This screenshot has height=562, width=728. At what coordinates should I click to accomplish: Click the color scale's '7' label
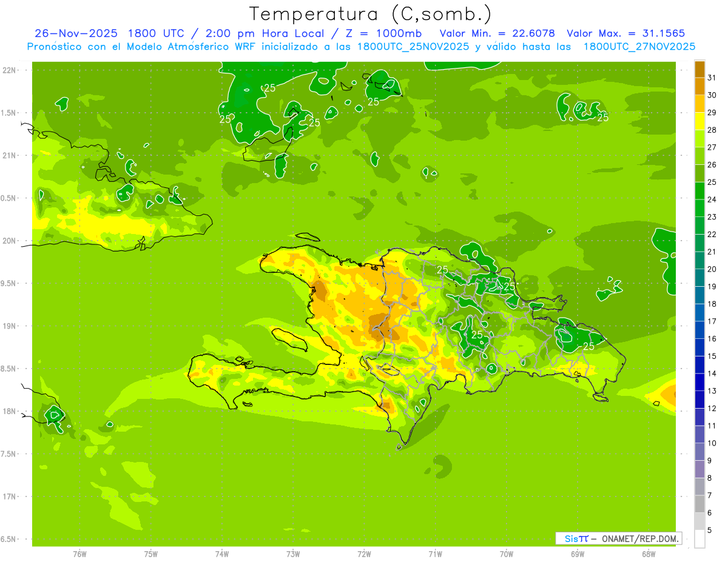tap(710, 495)
